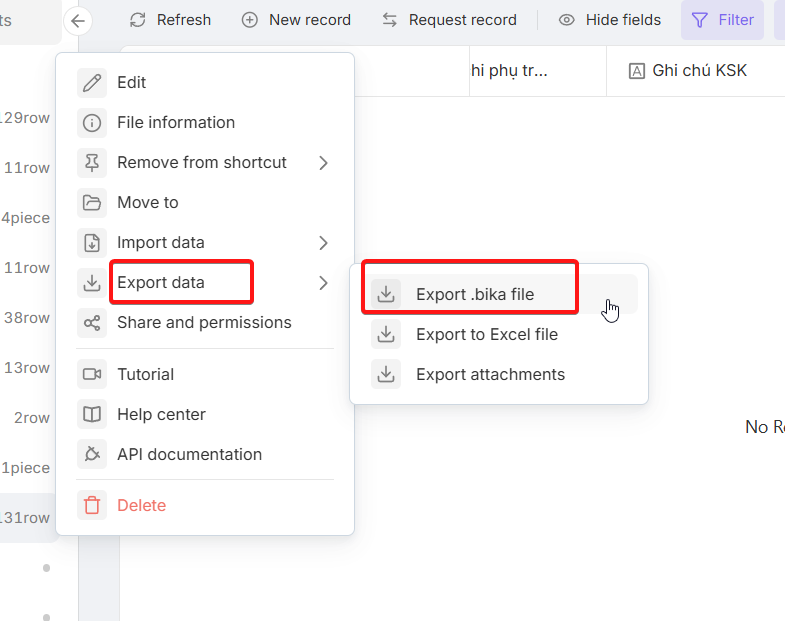This screenshot has height=621, width=785.
Task: Click the File information info icon
Action: point(92,123)
